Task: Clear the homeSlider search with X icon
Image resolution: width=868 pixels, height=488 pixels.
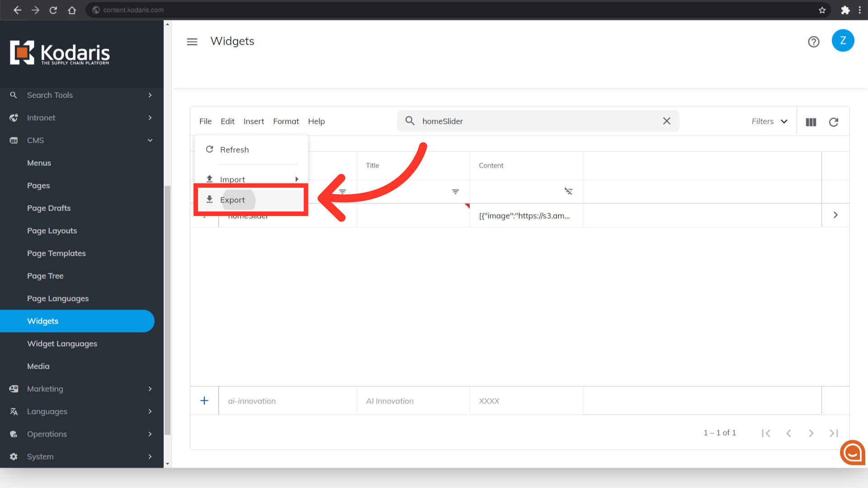Action: click(667, 121)
